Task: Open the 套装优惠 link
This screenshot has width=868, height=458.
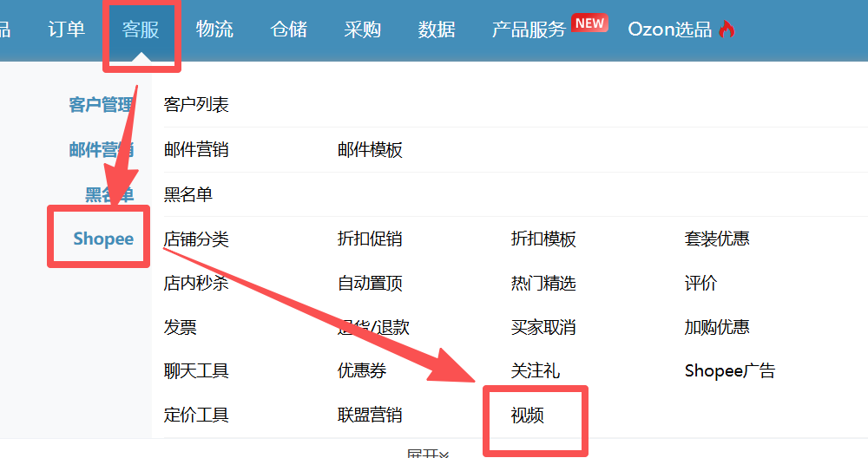Action: [x=717, y=239]
